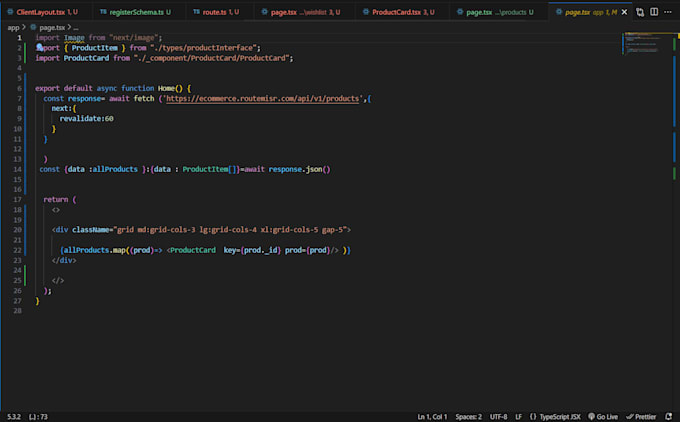Switch to the ClientLayout.tsx tab
This screenshot has width=680, height=422.
point(42,12)
